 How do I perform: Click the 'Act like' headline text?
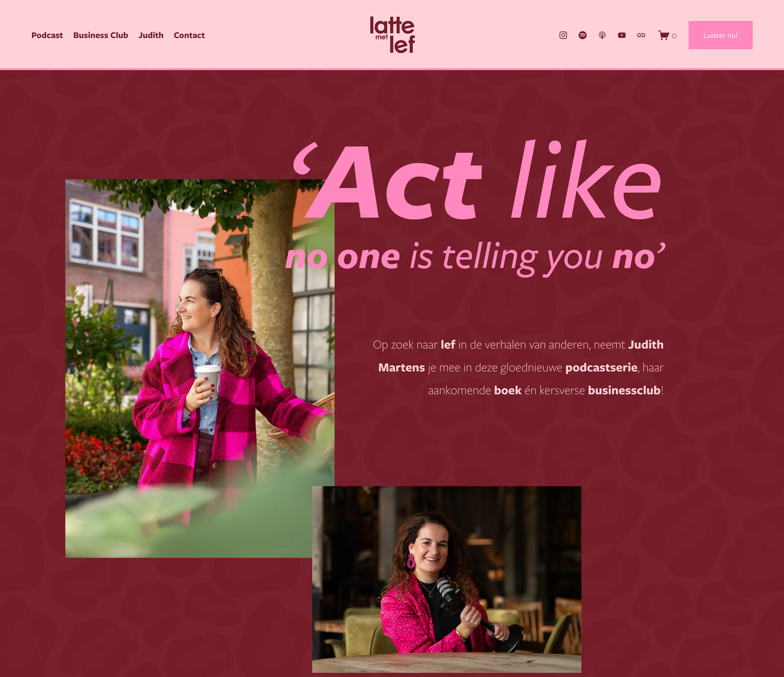tap(478, 181)
